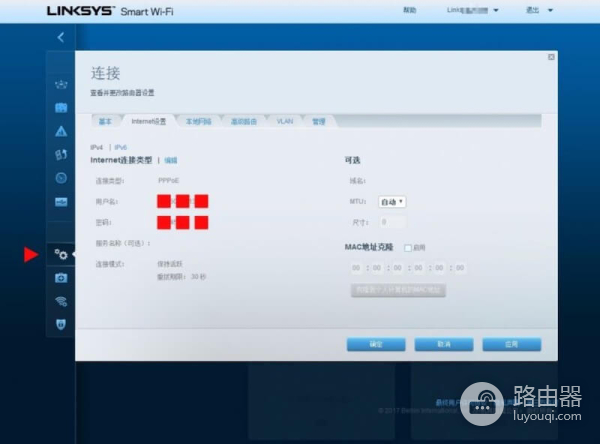Click the MTU 尺寸 input field
600x444 pixels.
click(392, 222)
